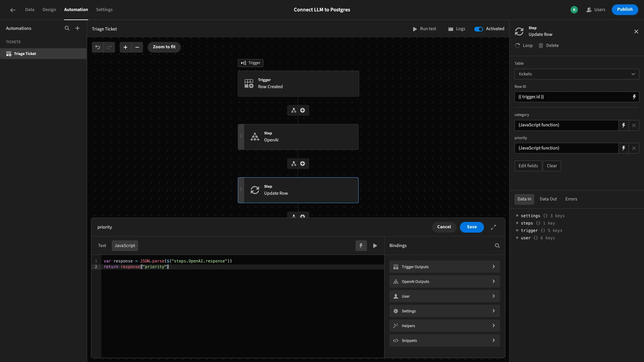Open the Automation tab
Screen dimensions: 644x362
pyautogui.click(x=76, y=10)
